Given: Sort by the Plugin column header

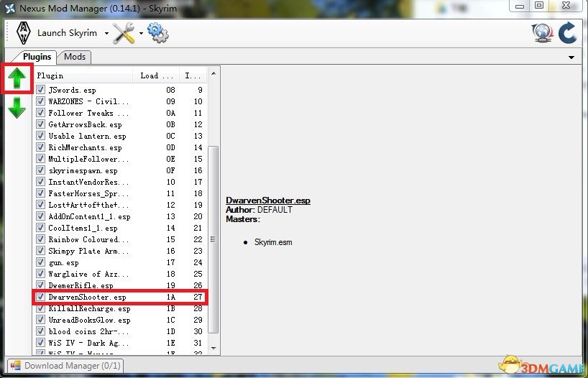Looking at the screenshot, I should [84, 75].
